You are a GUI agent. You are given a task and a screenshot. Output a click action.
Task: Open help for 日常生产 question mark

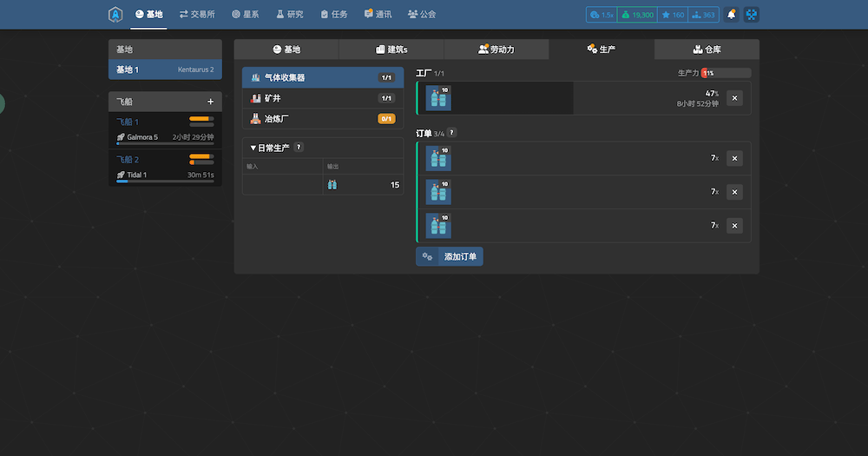[299, 148]
